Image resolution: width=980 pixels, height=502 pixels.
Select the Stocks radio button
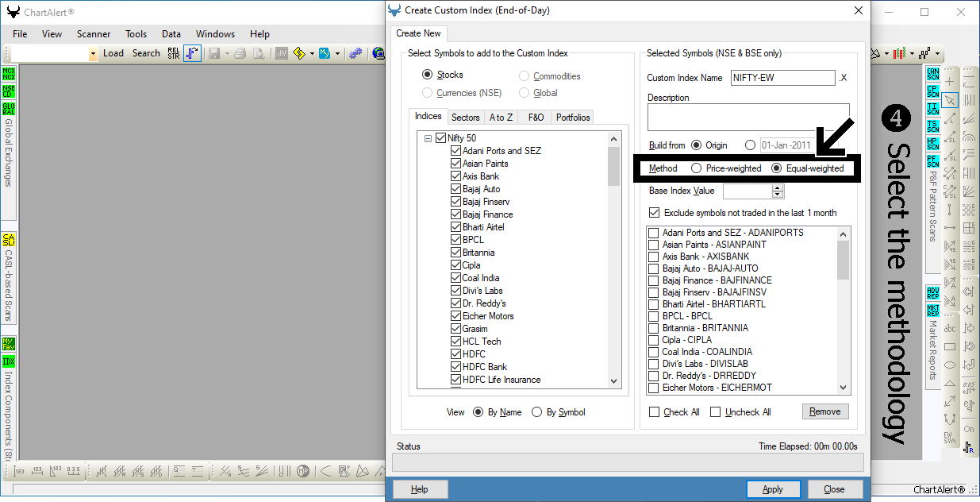pos(428,75)
